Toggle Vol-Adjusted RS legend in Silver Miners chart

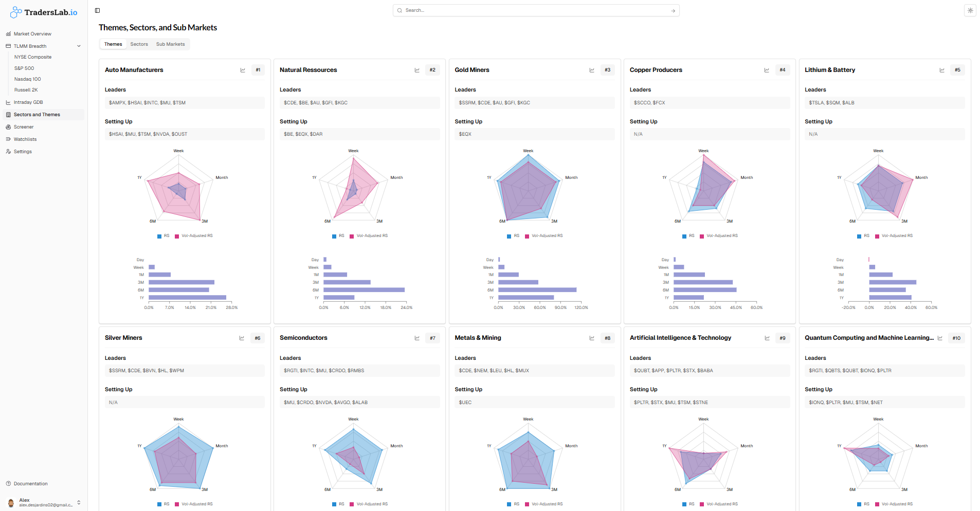click(x=193, y=504)
